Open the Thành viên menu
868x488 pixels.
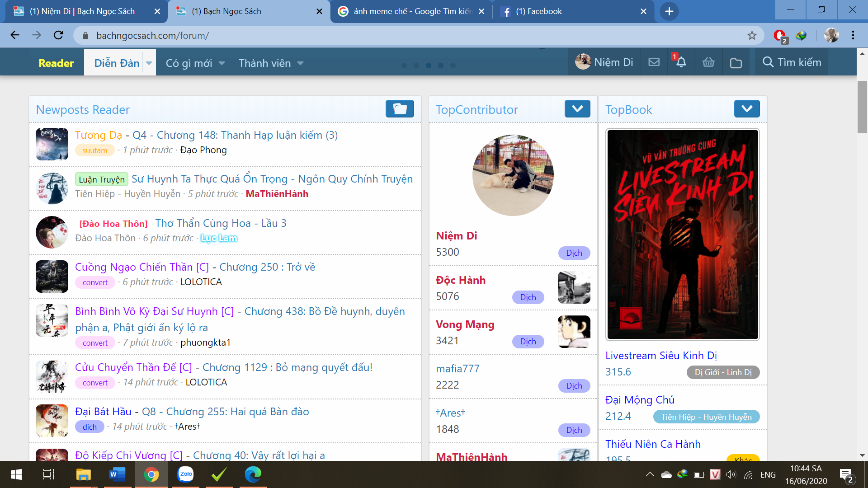[x=271, y=63]
